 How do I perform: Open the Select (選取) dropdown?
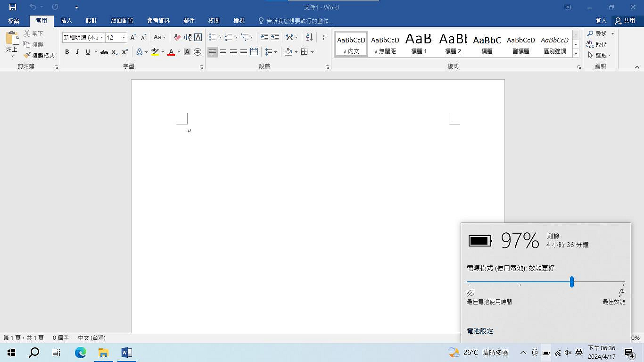click(x=599, y=55)
